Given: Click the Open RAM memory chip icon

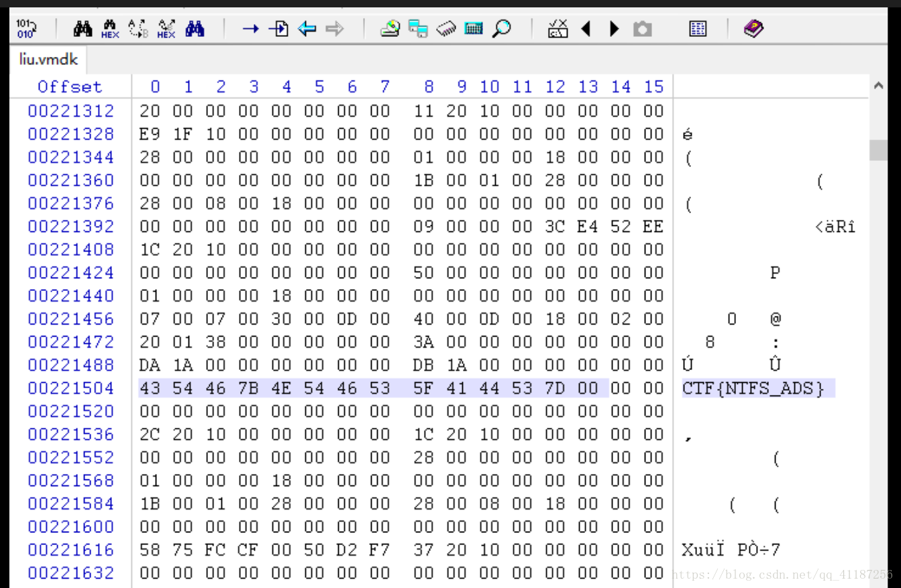Looking at the screenshot, I should 446,29.
